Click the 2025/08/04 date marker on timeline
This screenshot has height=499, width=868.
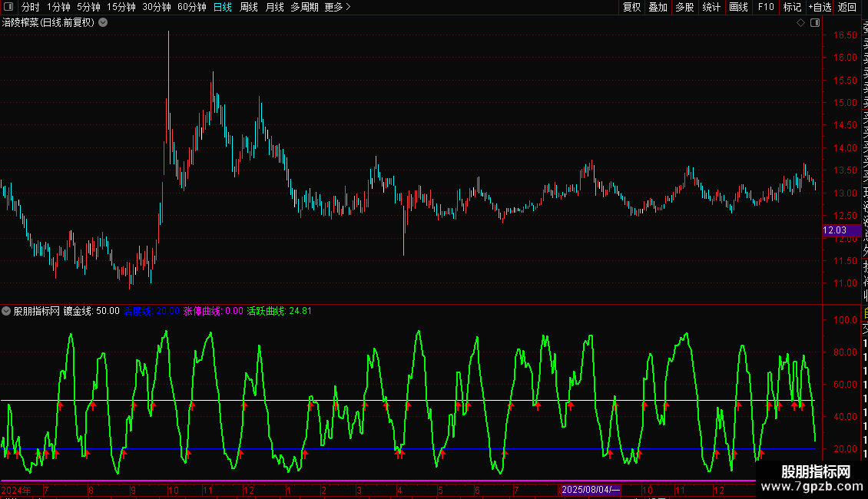coord(590,490)
